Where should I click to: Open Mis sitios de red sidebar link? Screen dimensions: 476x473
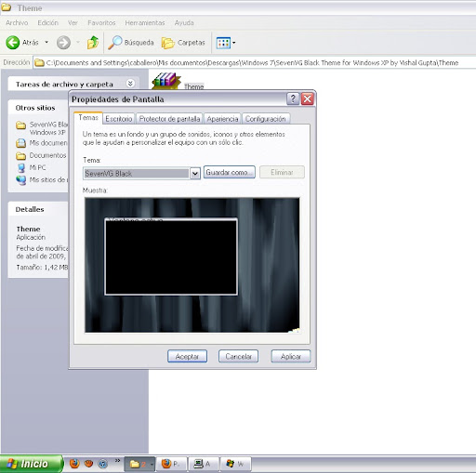[x=42, y=179]
